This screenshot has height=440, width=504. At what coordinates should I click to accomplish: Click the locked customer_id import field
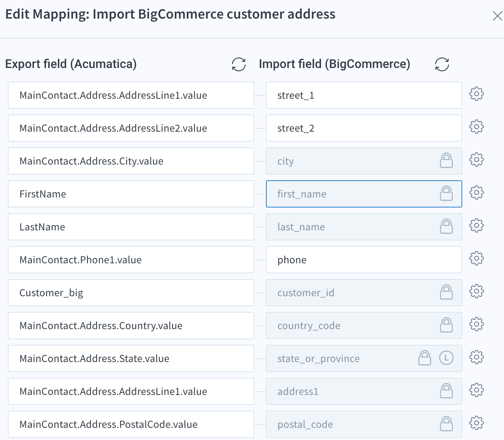tap(364, 293)
